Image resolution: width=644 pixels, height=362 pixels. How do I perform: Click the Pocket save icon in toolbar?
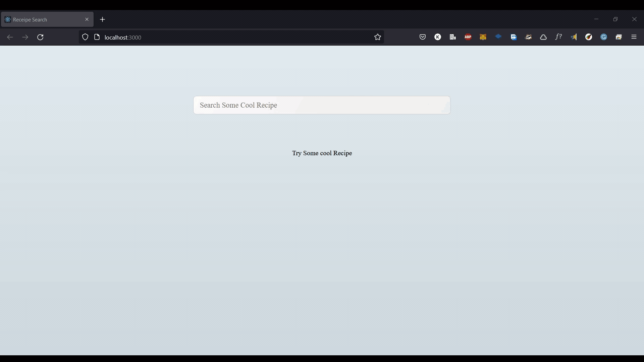(x=423, y=37)
